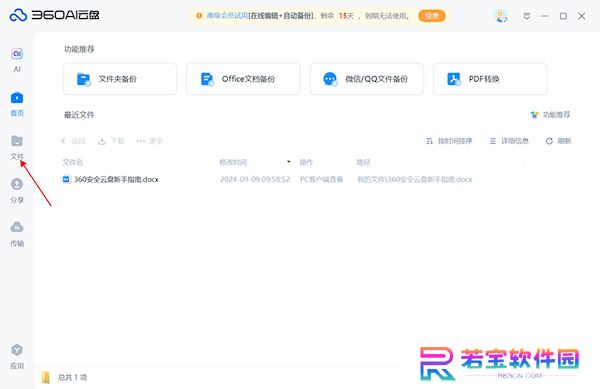Open the 文件 files sidebar tab
The image size is (600, 389).
pyautogui.click(x=17, y=147)
